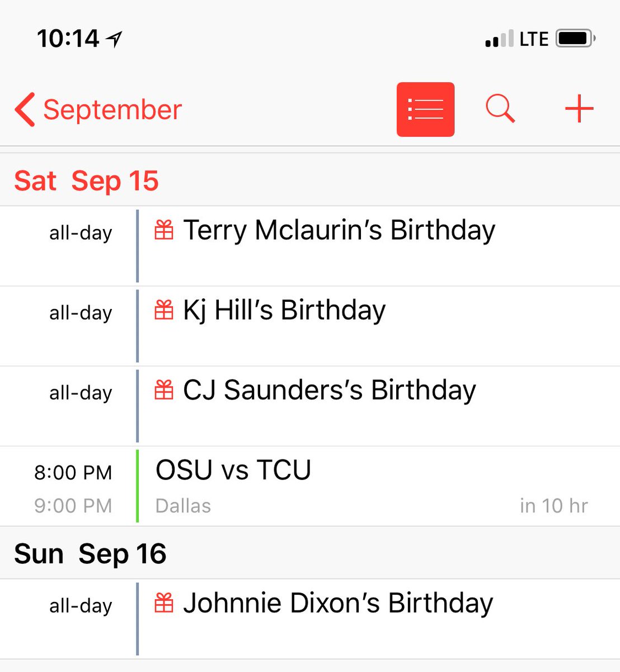Select CJ Saunders's Birthday entry
The width and height of the screenshot is (620, 672).
click(x=330, y=390)
